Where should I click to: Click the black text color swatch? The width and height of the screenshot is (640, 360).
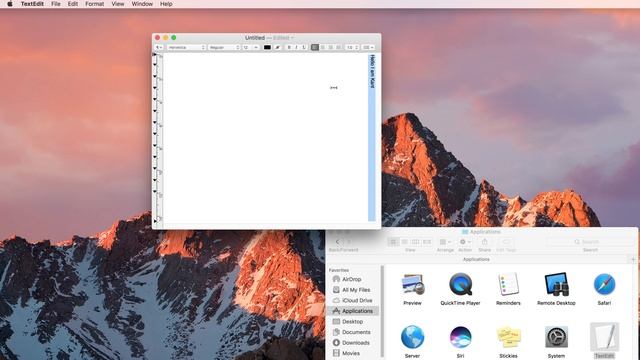(x=267, y=47)
